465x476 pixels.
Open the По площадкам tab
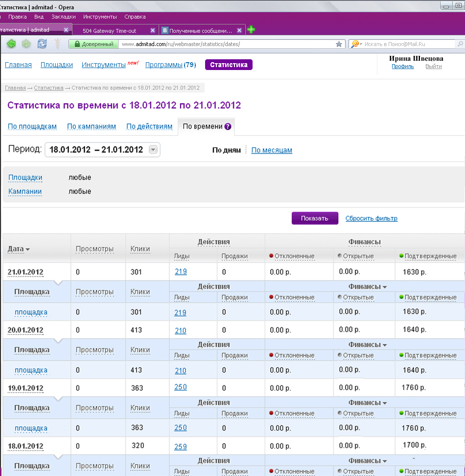tap(32, 126)
